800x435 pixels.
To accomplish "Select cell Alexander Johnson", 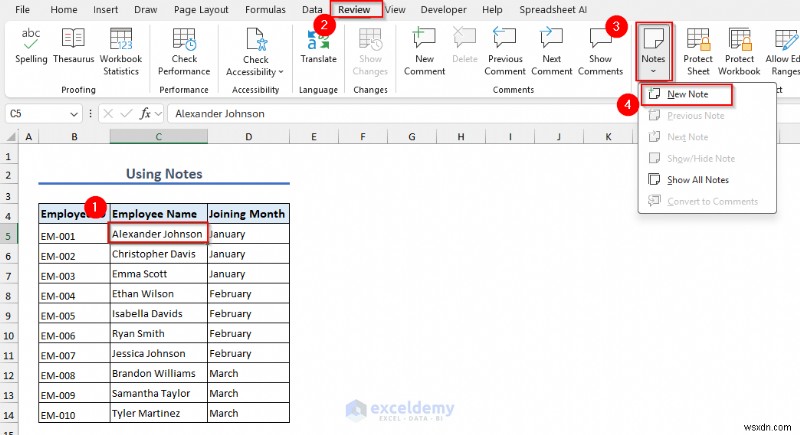I will pyautogui.click(x=159, y=234).
